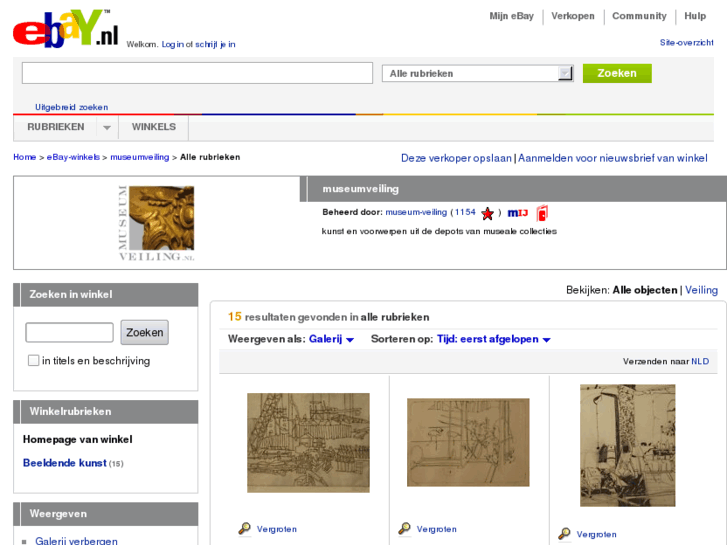Open the WINKELS tab

153,127
